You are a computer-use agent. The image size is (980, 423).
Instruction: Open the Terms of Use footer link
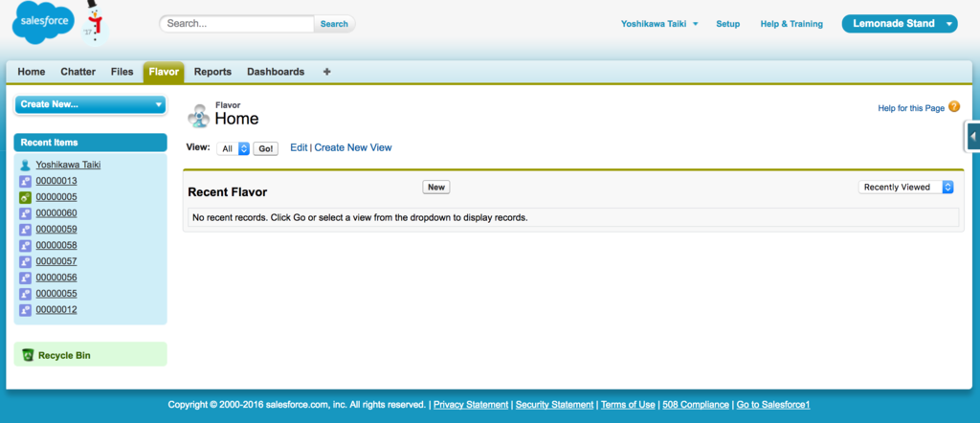point(628,405)
